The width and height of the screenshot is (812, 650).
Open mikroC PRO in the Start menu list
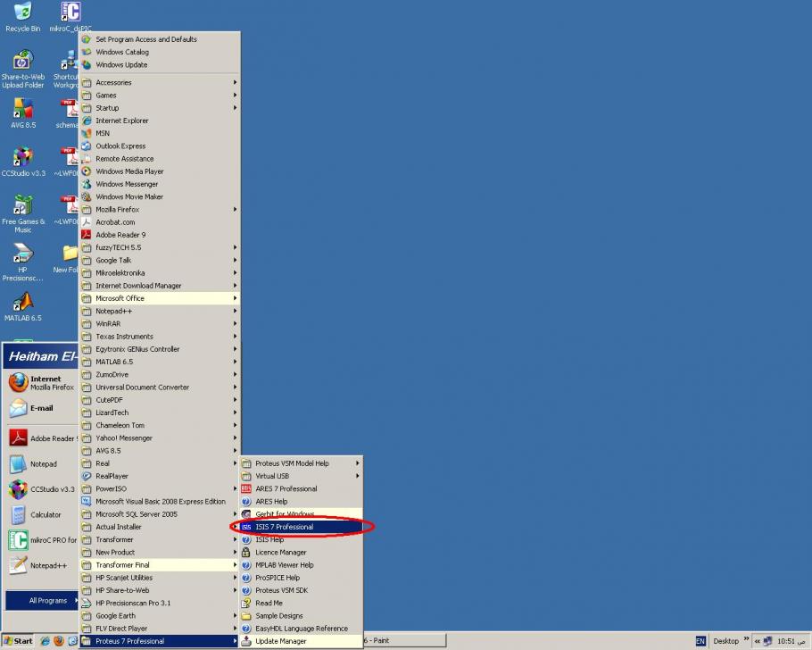(41, 540)
